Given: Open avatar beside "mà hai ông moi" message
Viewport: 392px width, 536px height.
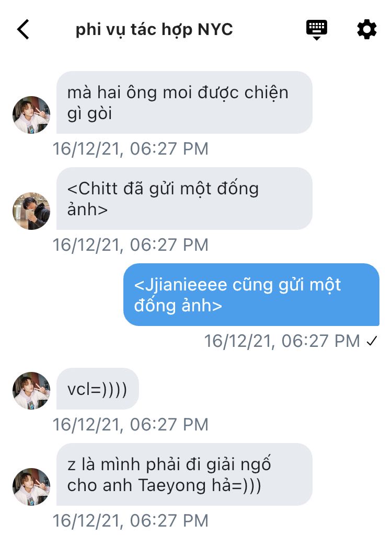Looking at the screenshot, I should (x=31, y=114).
